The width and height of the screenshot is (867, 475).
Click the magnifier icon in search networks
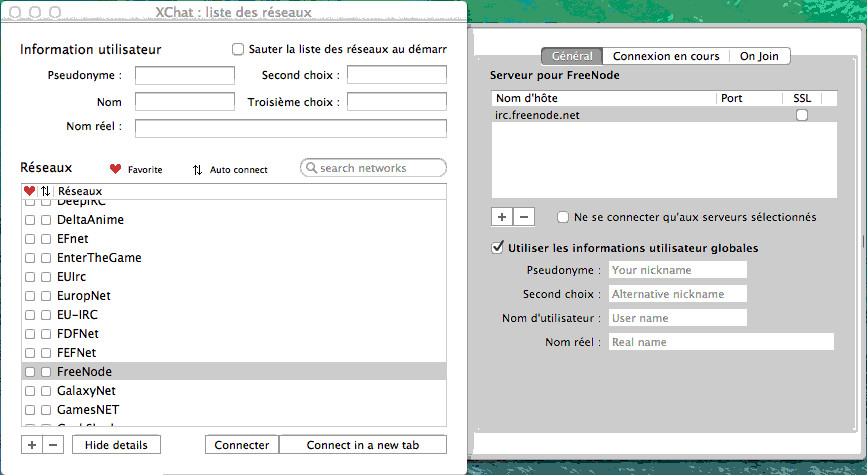(x=311, y=168)
